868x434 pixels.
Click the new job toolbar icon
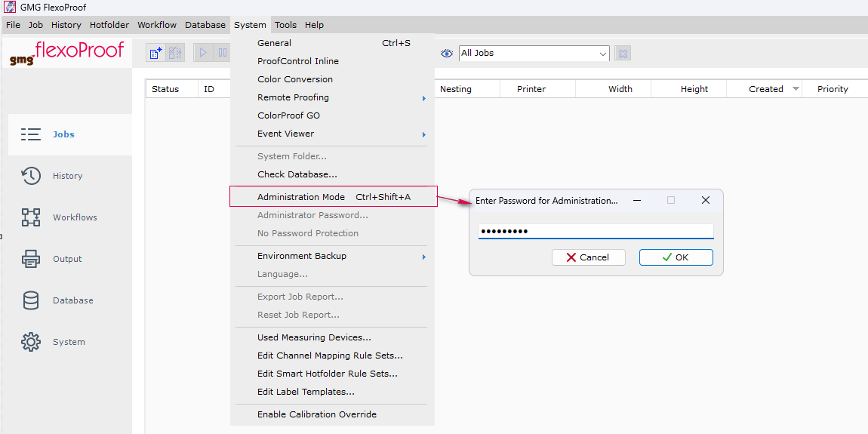tap(155, 53)
